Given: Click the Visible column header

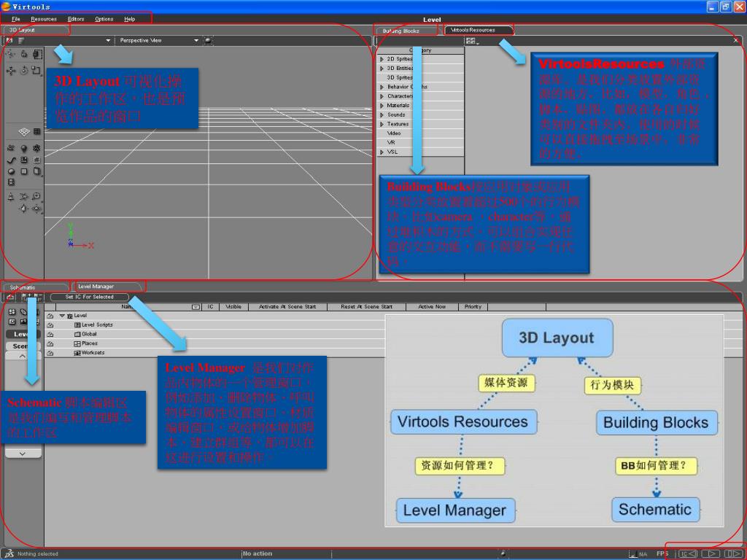Looking at the screenshot, I should pos(233,307).
